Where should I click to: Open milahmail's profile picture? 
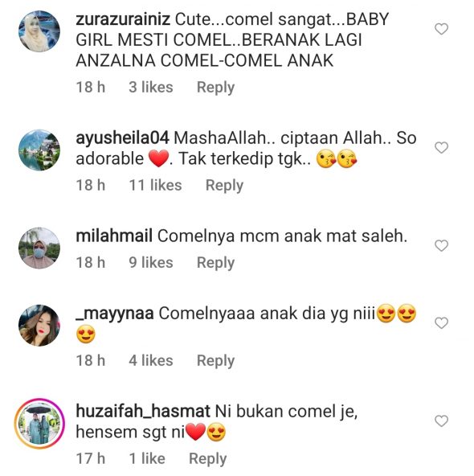pyautogui.click(x=39, y=248)
